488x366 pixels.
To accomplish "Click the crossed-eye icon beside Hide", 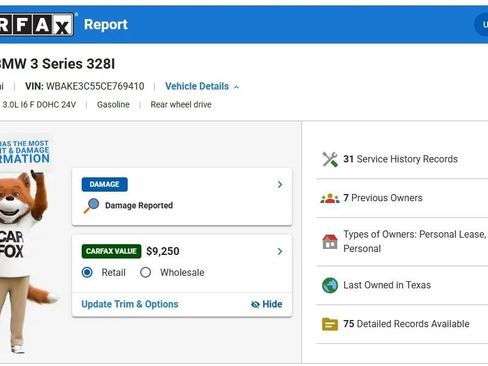I will tap(255, 304).
